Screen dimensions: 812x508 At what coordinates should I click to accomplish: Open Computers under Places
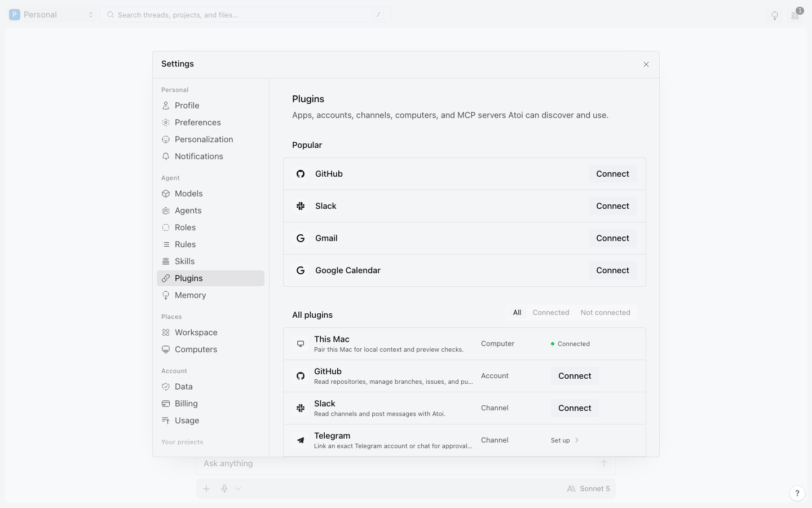click(210, 349)
